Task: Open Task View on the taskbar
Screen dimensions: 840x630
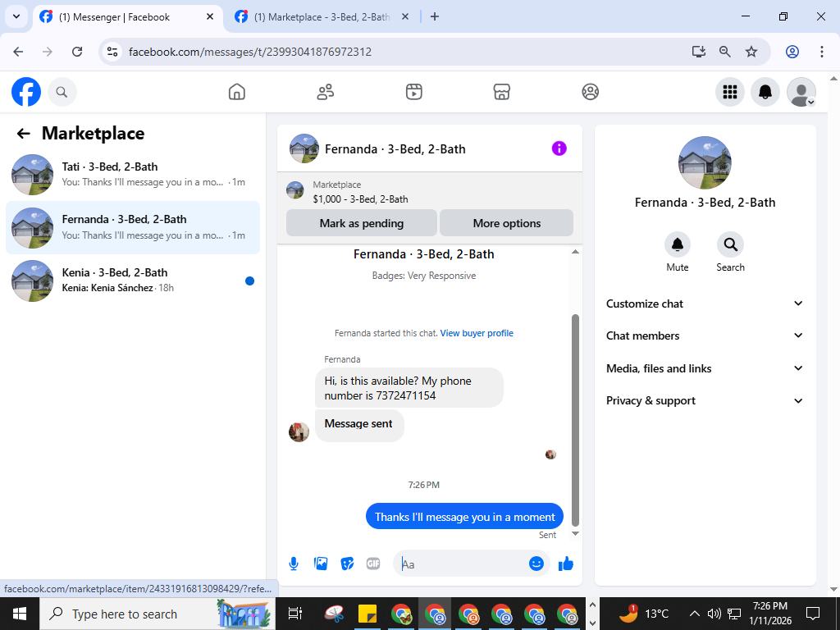Action: pos(294,614)
